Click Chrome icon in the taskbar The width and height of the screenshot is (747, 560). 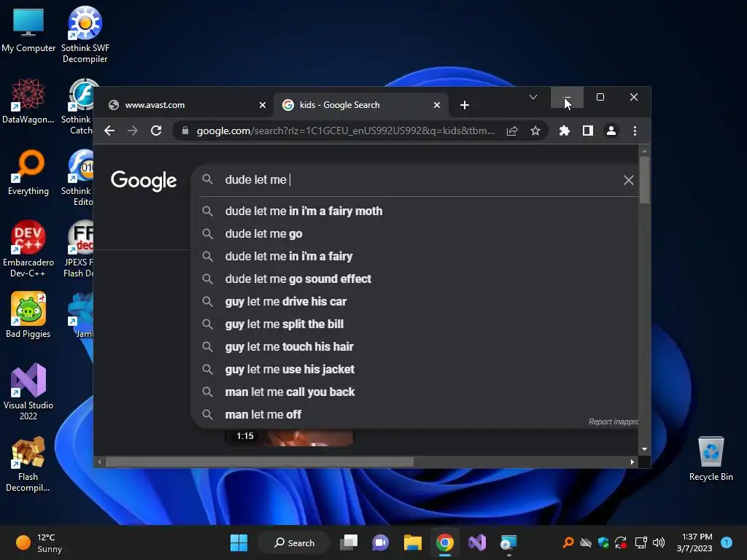tap(445, 542)
